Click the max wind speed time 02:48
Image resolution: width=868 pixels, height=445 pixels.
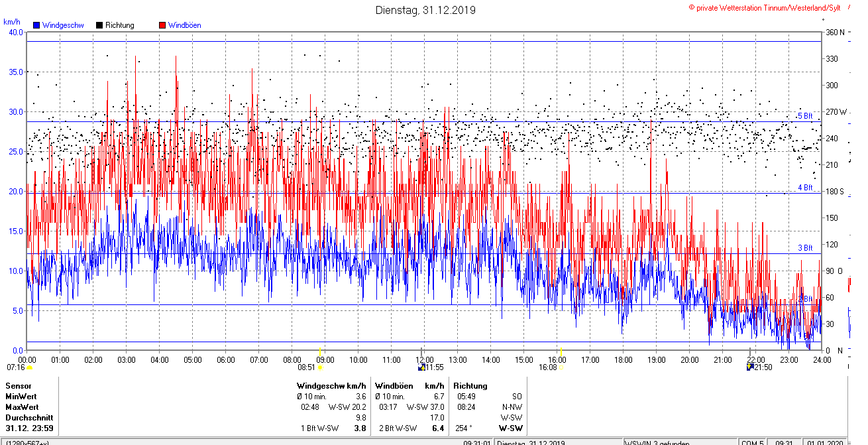click(310, 407)
